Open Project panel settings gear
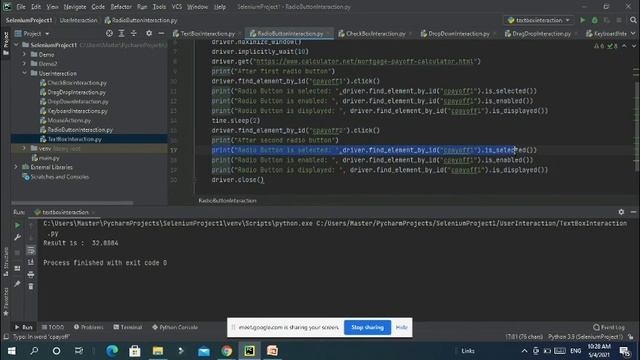This screenshot has height=360, width=640. pos(149,33)
